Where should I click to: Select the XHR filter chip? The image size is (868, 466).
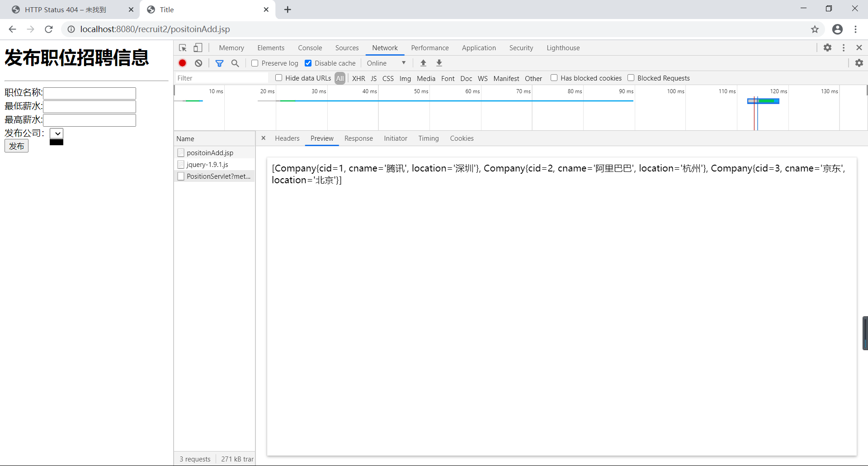pyautogui.click(x=358, y=78)
